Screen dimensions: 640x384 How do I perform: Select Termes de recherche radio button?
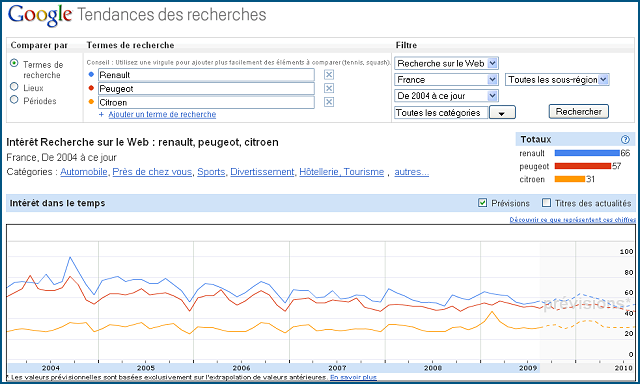[14, 63]
